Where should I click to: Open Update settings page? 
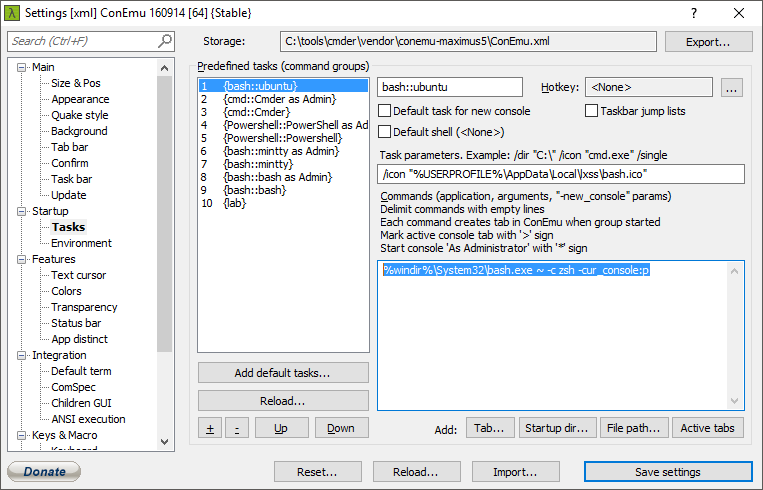click(x=69, y=195)
